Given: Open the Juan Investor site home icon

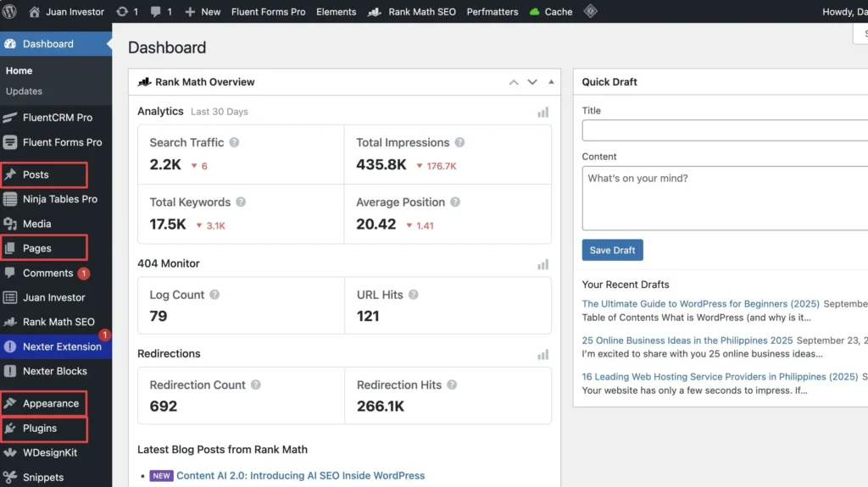Looking at the screenshot, I should click(34, 11).
